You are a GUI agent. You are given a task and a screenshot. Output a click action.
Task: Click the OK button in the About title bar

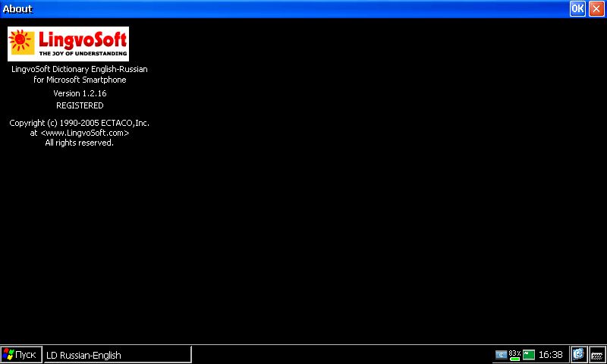click(577, 8)
